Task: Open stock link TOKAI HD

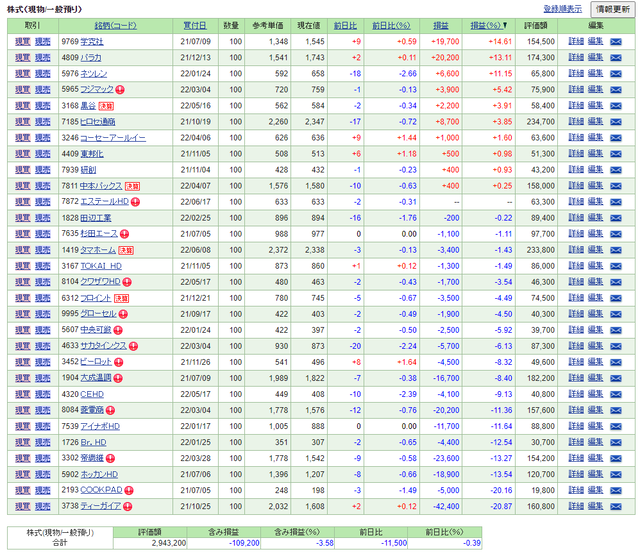Action: [x=101, y=266]
